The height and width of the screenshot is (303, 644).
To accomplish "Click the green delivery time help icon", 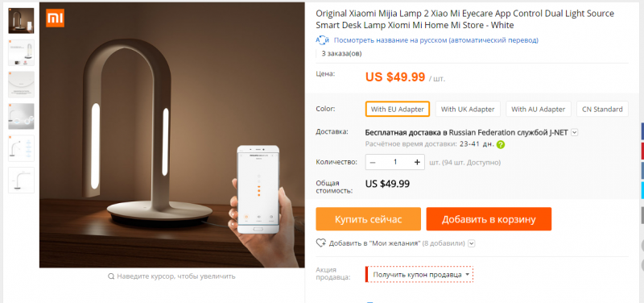I will tap(501, 145).
